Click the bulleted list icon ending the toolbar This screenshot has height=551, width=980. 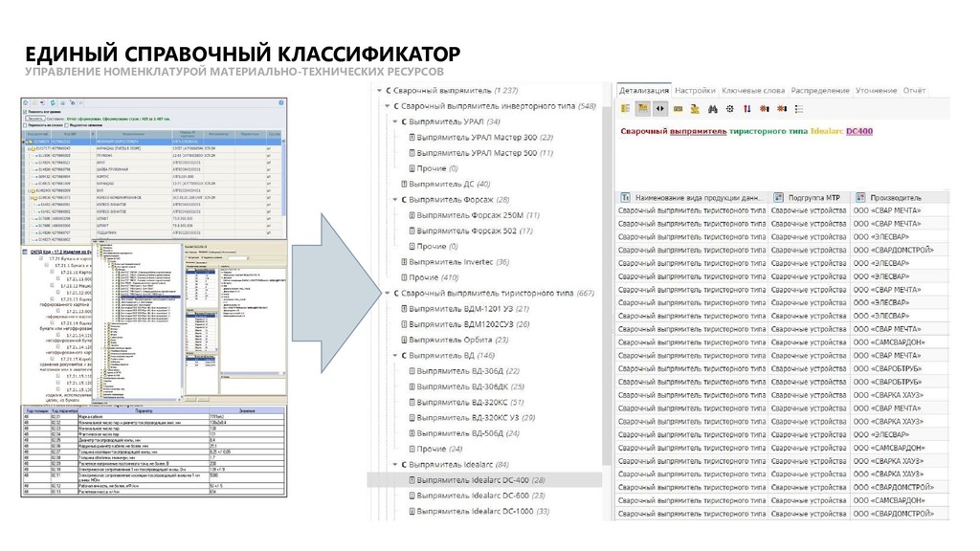tap(799, 109)
